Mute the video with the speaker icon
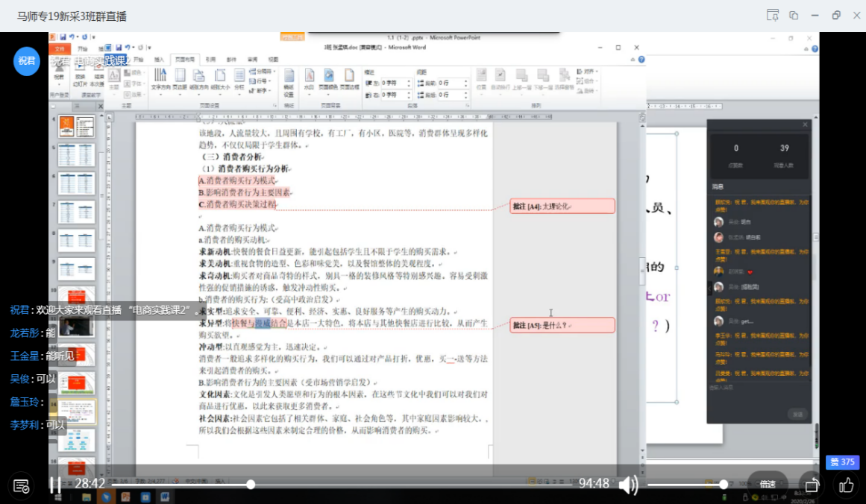Viewport: 866px width, 504px height. click(628, 485)
